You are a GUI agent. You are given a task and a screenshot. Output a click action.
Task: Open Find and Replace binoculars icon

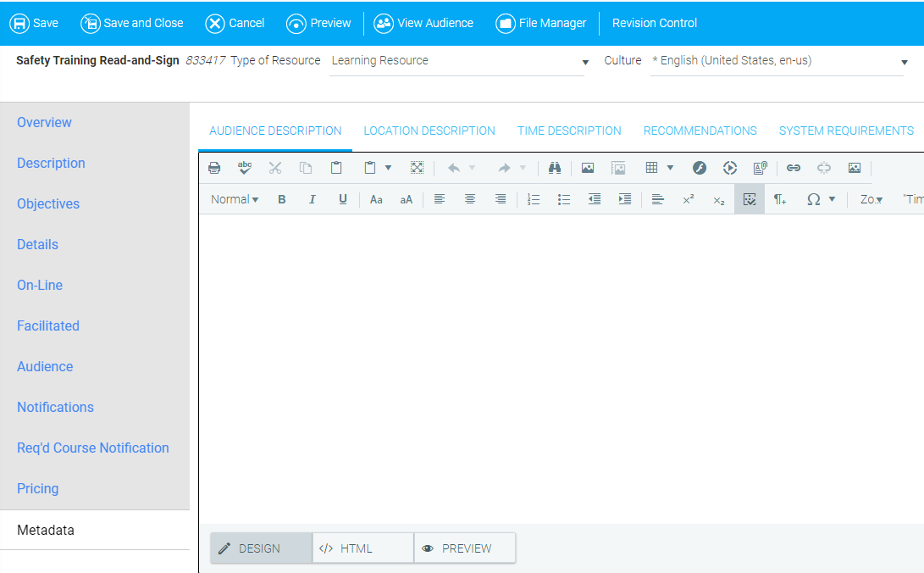click(555, 168)
